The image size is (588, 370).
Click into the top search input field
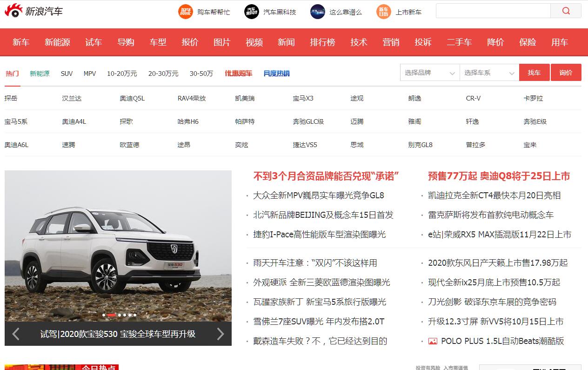click(493, 11)
